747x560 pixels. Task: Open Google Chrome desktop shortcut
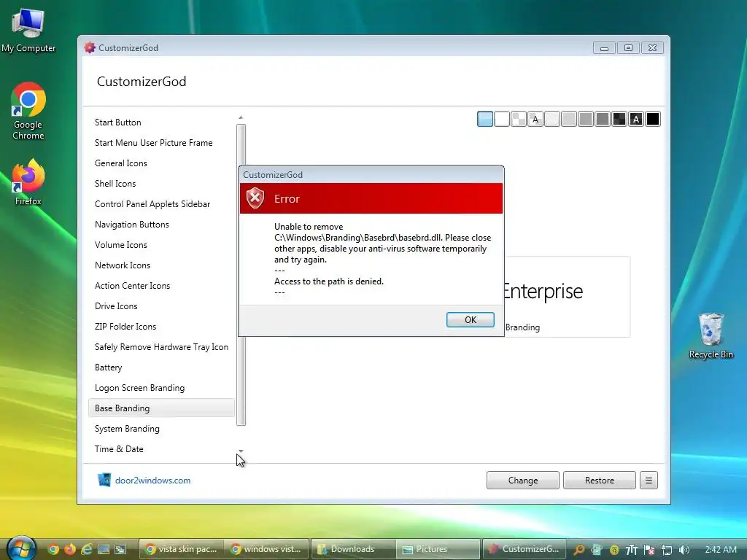coord(28,111)
